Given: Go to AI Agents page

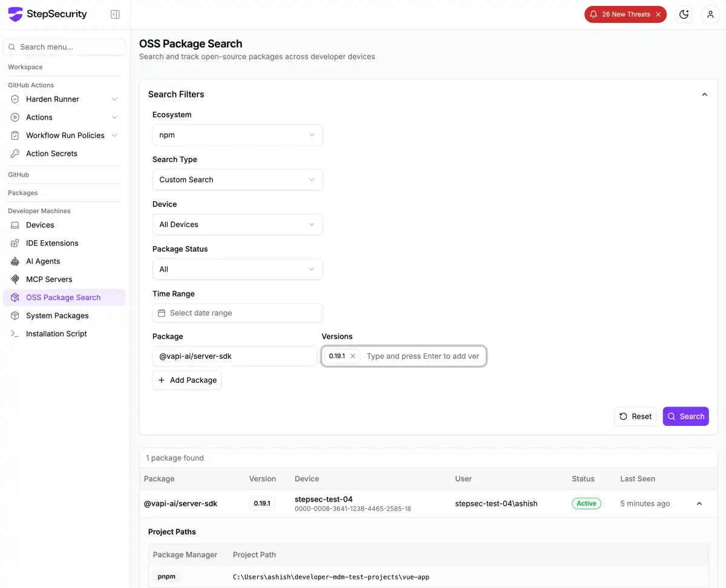Looking at the screenshot, I should point(64,261).
